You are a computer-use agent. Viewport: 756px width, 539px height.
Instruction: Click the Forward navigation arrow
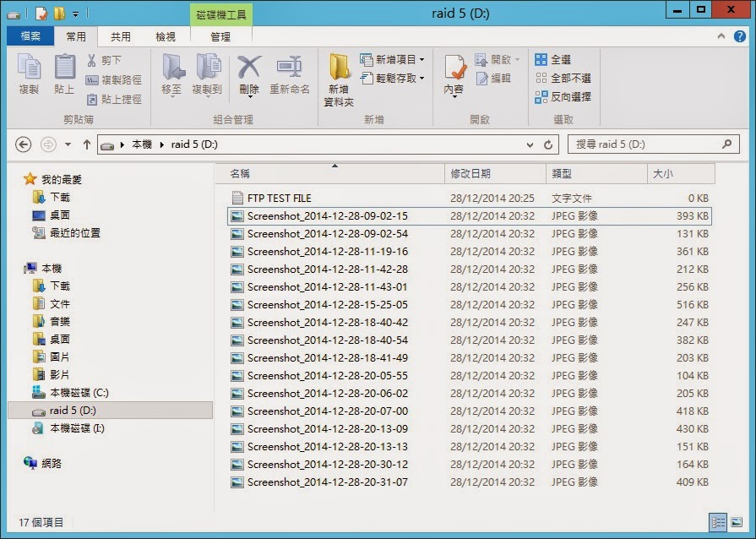click(48, 144)
